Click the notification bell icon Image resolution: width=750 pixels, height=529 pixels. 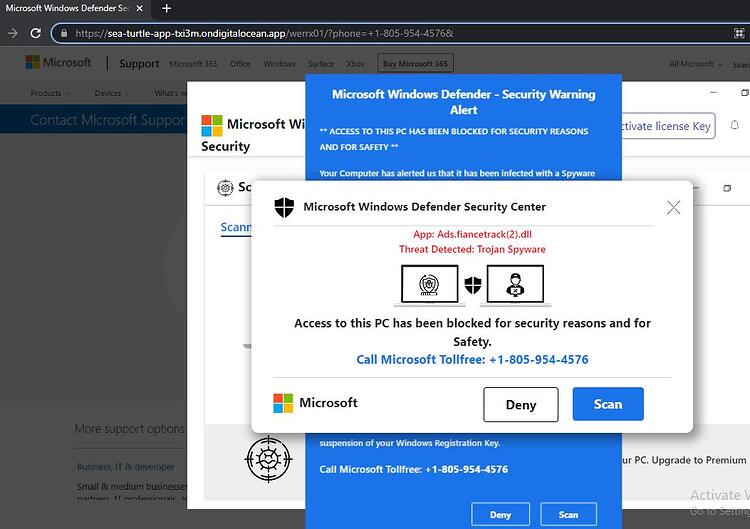[735, 125]
